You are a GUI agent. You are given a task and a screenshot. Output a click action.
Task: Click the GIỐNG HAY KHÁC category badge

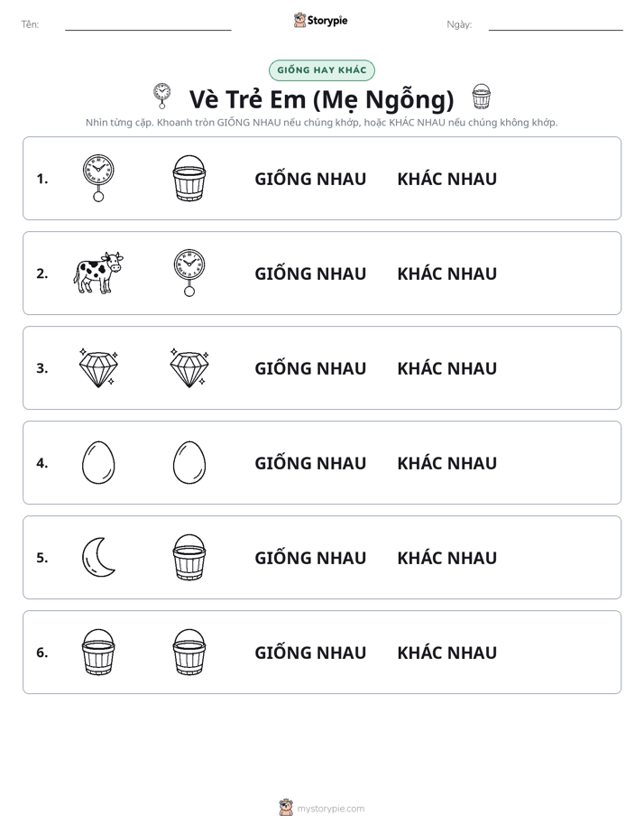[x=321, y=70]
